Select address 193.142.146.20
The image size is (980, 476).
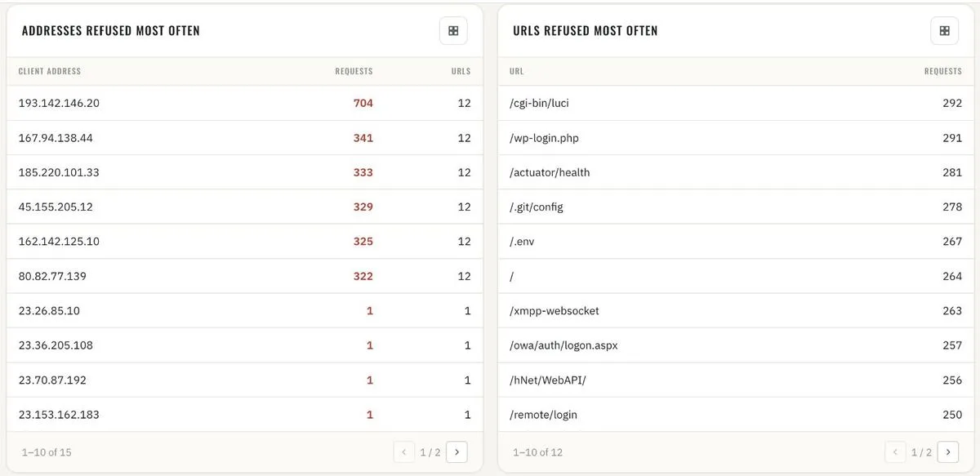coord(59,104)
